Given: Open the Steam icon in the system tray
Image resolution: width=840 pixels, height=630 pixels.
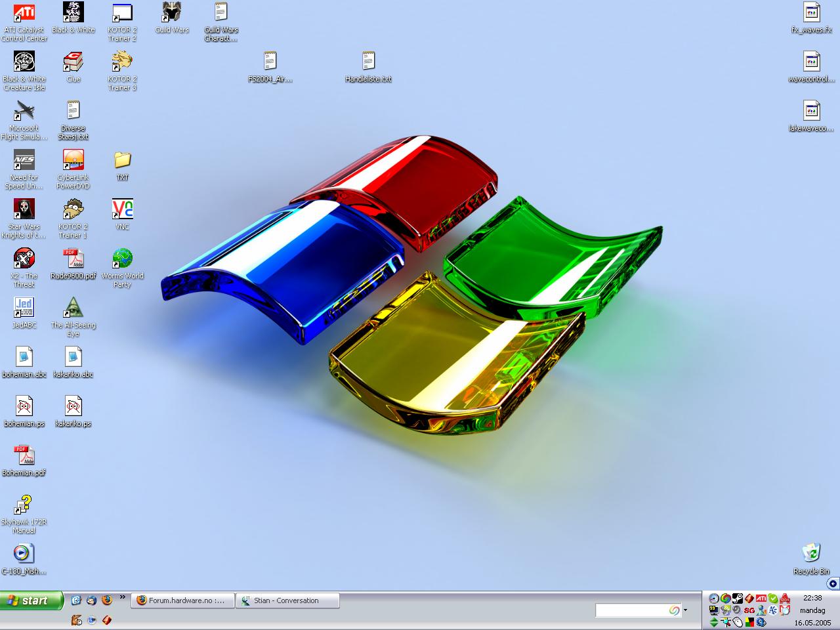Looking at the screenshot, I should (x=738, y=598).
